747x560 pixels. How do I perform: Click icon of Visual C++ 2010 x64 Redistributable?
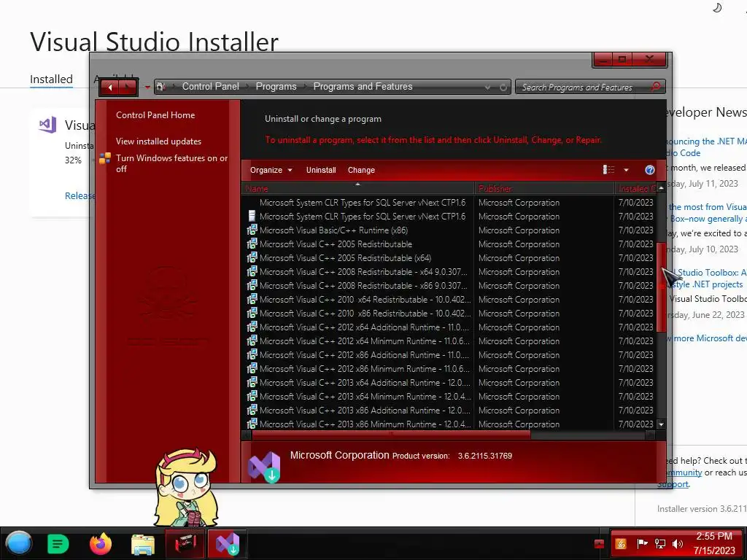[252, 299]
